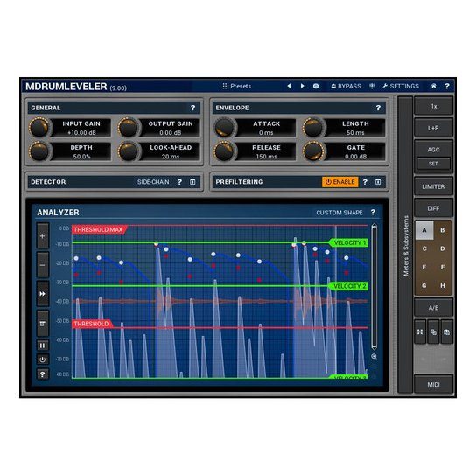The height and width of the screenshot is (476, 476).
Task: Click the Depth knob
Action: 38,151
